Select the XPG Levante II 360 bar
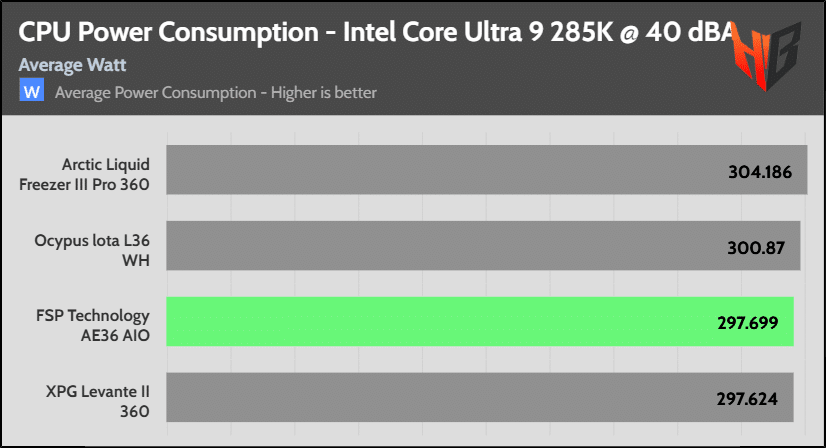Viewport: 826px width, 448px height. [x=480, y=397]
